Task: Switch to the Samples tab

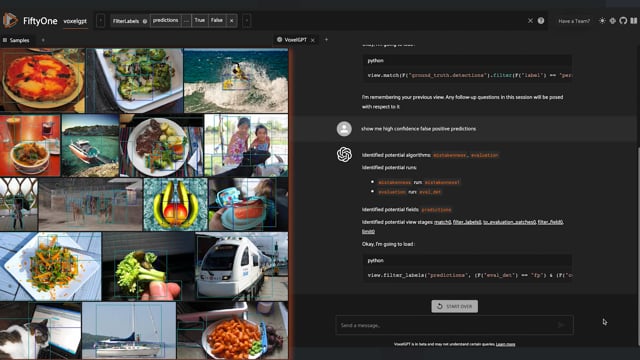Action: [x=16, y=40]
